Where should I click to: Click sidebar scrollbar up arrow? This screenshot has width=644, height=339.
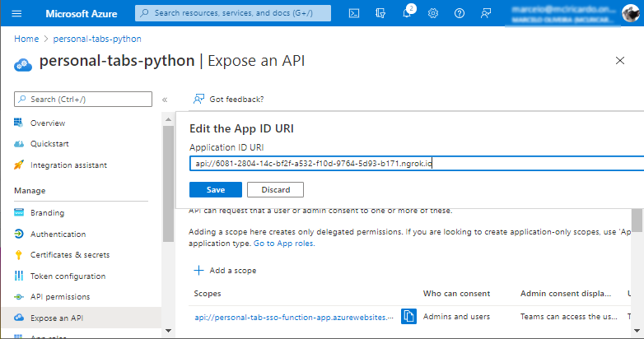point(168,119)
